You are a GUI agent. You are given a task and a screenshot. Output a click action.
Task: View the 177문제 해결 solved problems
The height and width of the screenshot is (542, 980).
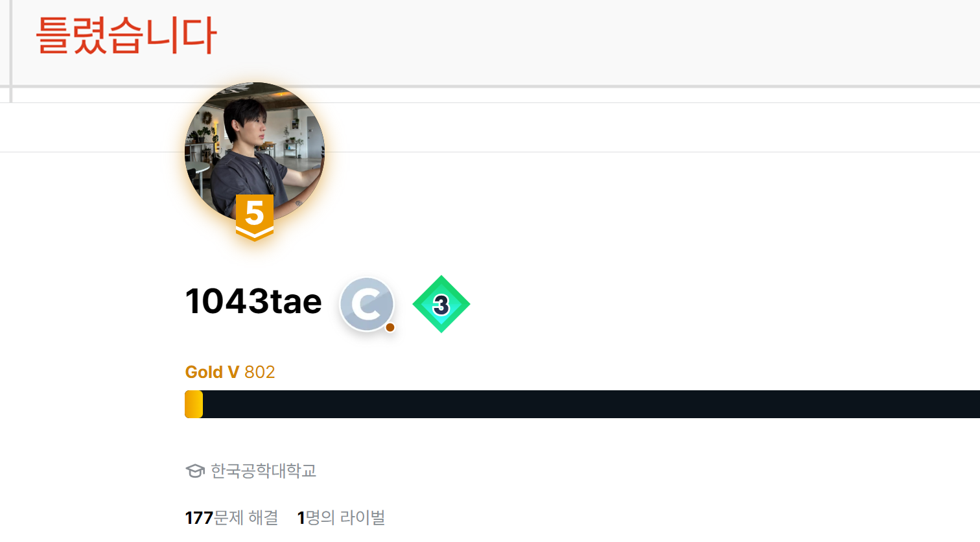(231, 517)
